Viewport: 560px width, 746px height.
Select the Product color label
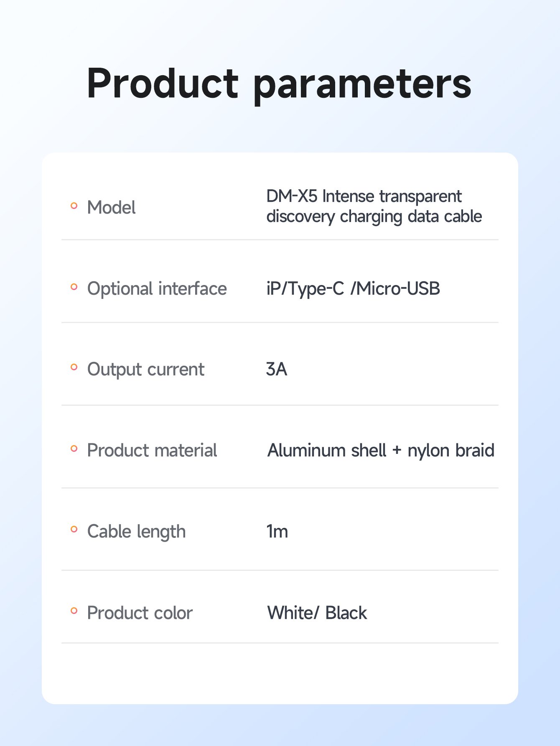click(140, 613)
